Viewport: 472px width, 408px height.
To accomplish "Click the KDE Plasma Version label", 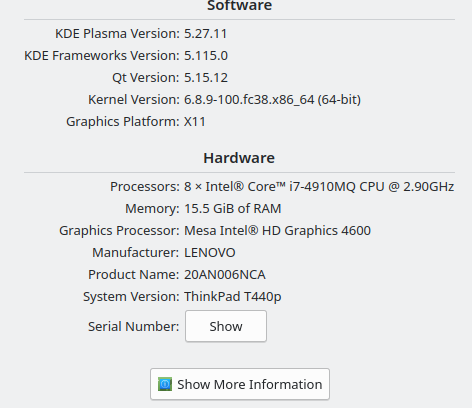I will (x=117, y=34).
